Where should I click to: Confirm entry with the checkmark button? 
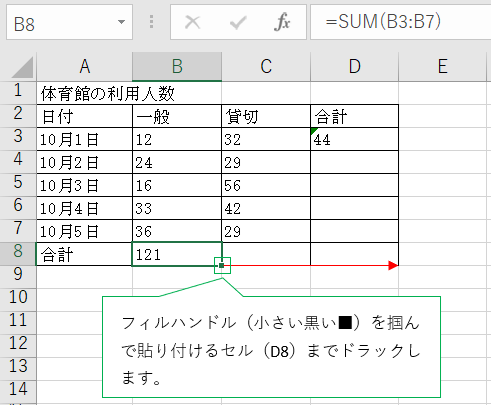coord(238,22)
